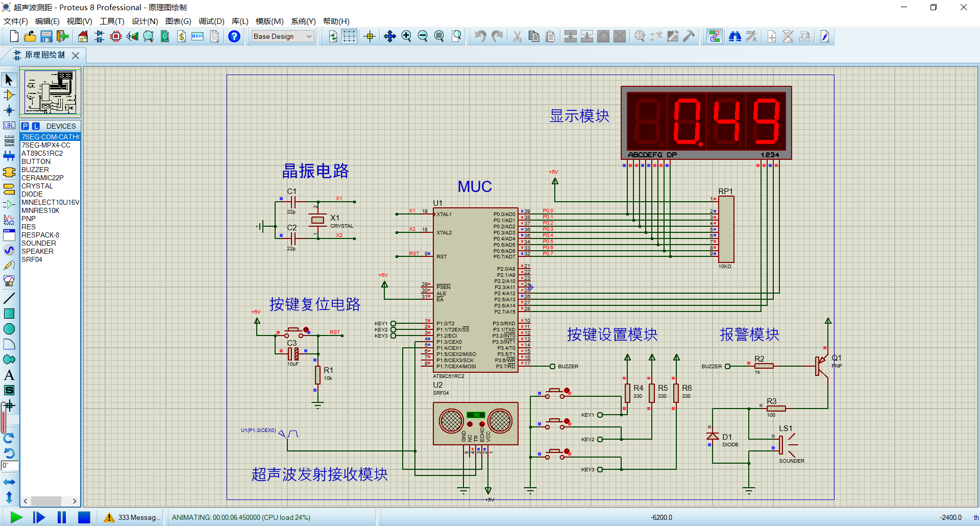Zoom to area selection icon
Viewport: 980px width, 526px height.
456,36
